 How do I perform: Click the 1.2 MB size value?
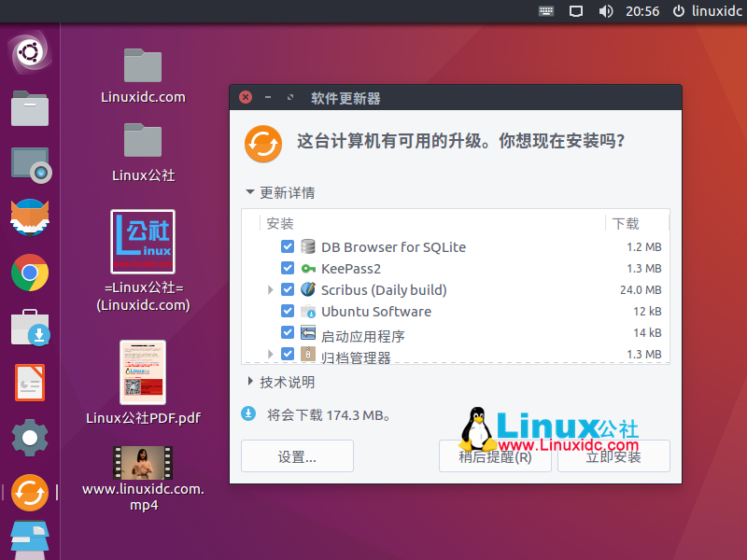coord(644,246)
